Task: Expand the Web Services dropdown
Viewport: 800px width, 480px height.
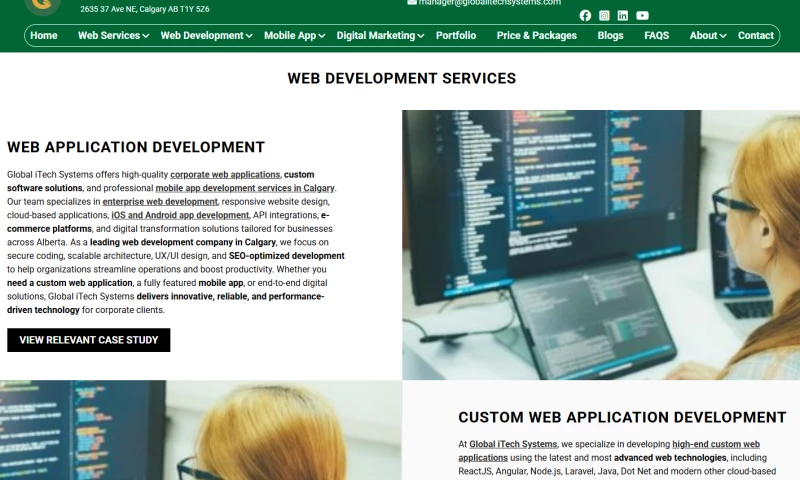Action: click(113, 35)
